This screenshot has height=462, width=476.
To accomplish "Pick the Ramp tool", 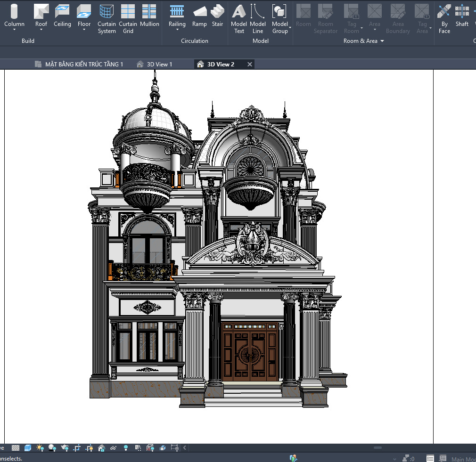I will tap(199, 16).
